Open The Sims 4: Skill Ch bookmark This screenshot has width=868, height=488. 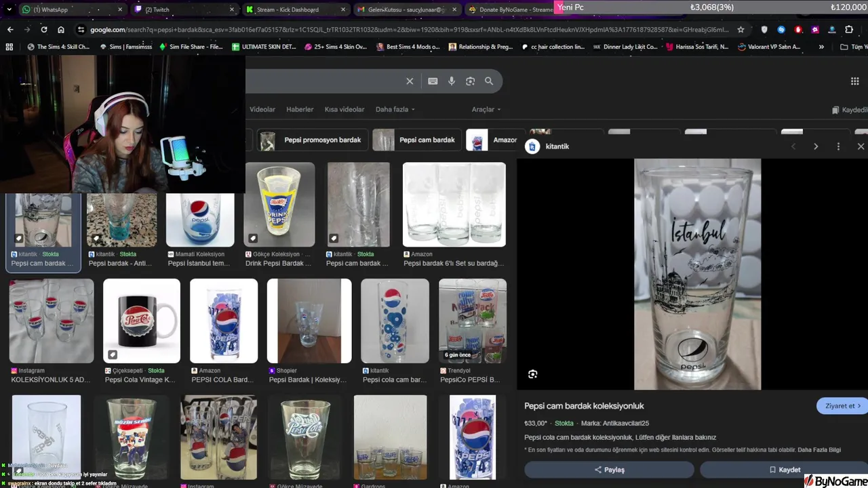[x=58, y=47]
